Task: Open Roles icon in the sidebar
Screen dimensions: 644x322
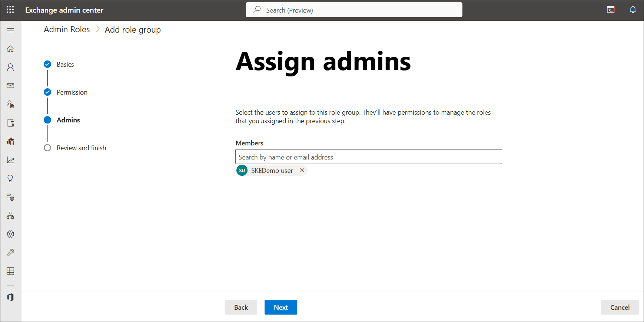Action: pos(10,104)
